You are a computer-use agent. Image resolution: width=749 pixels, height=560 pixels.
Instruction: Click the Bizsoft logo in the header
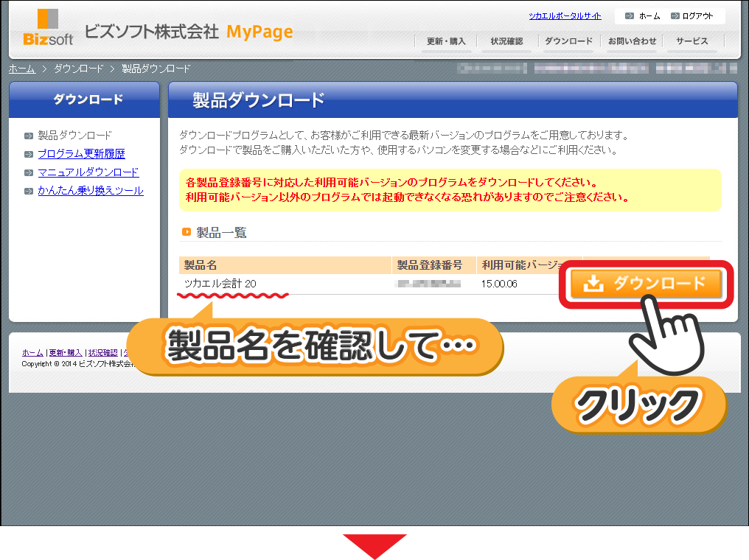click(x=48, y=27)
